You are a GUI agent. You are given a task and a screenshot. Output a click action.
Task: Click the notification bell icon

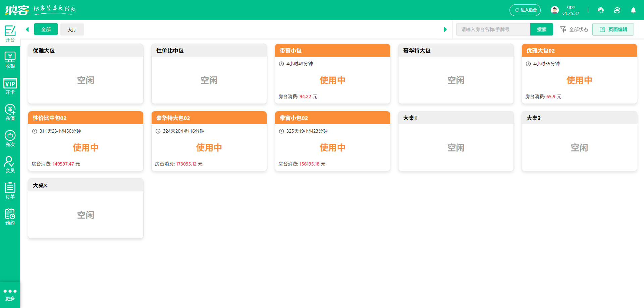(633, 10)
